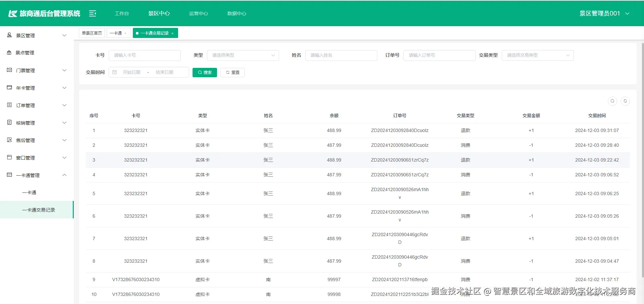The height and width of the screenshot is (304, 644).
Task: Click the 门票管理 sidebar icon
Action: coord(9,70)
